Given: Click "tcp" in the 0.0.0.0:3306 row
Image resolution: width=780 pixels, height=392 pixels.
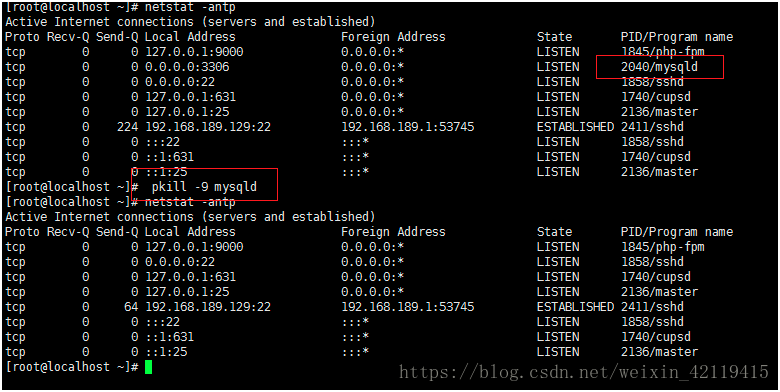Looking at the screenshot, I should point(15,67).
